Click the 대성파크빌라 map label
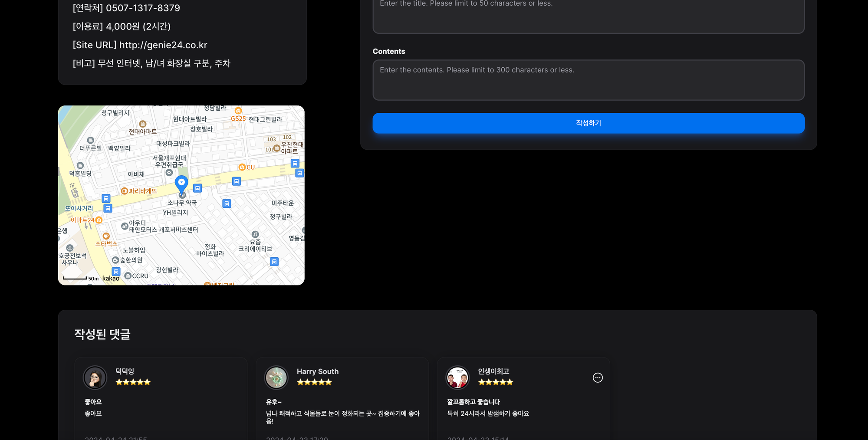 (x=173, y=144)
